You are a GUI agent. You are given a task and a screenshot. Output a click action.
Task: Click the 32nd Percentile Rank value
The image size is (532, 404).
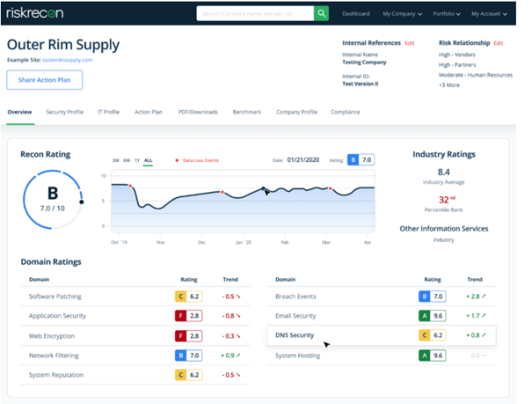click(x=447, y=199)
